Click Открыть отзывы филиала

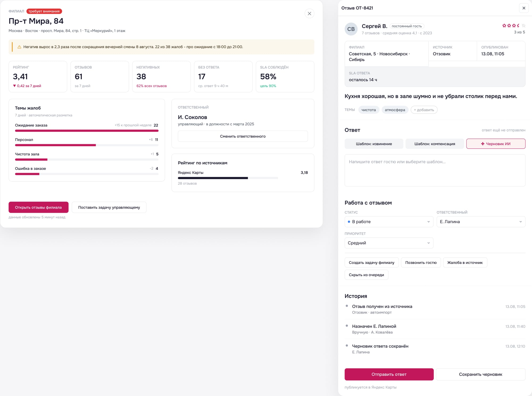tap(38, 207)
